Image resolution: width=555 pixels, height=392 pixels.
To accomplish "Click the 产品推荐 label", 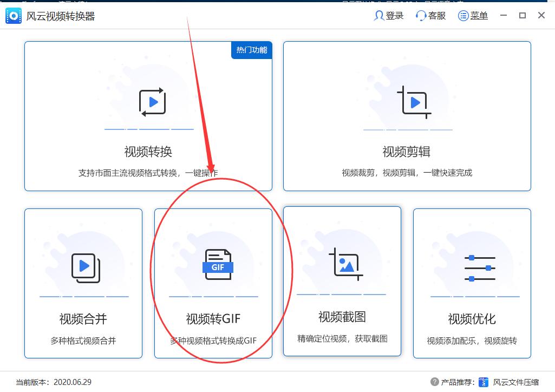I will (458, 382).
